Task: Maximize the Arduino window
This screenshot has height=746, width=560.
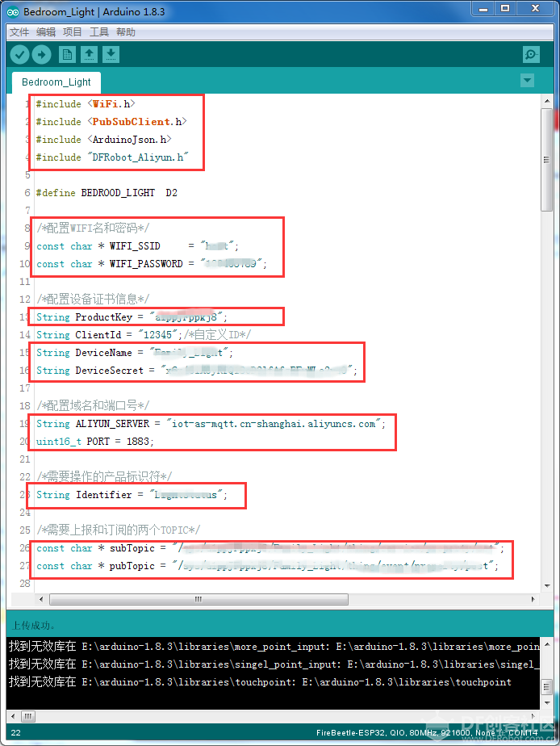Action: pyautogui.click(x=505, y=9)
